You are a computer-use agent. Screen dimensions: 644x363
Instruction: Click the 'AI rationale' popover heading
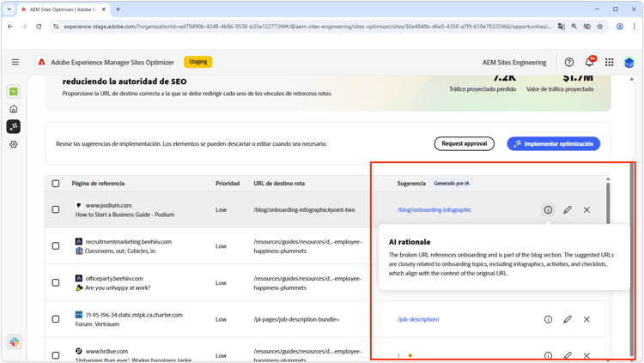pos(410,242)
